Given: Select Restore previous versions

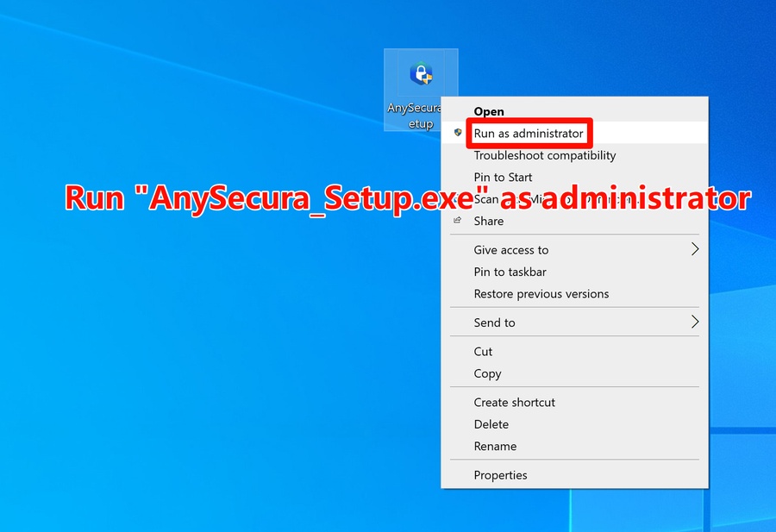Looking at the screenshot, I should (x=541, y=293).
